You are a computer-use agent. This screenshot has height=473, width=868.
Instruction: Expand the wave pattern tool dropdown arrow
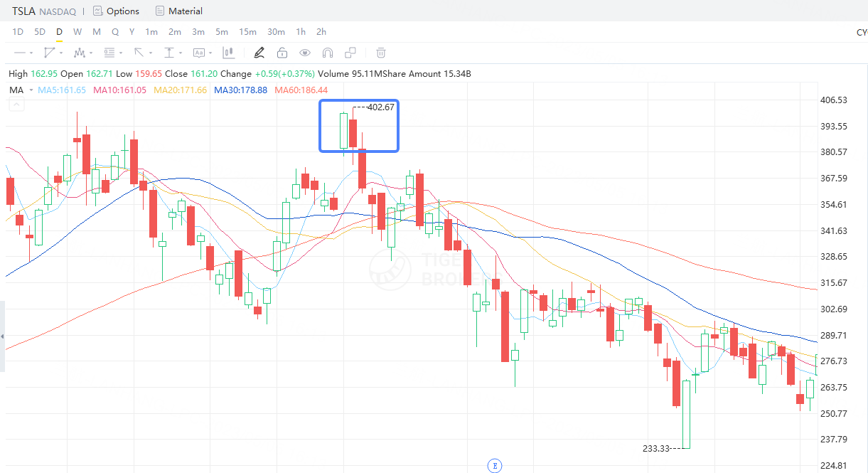pyautogui.click(x=91, y=53)
